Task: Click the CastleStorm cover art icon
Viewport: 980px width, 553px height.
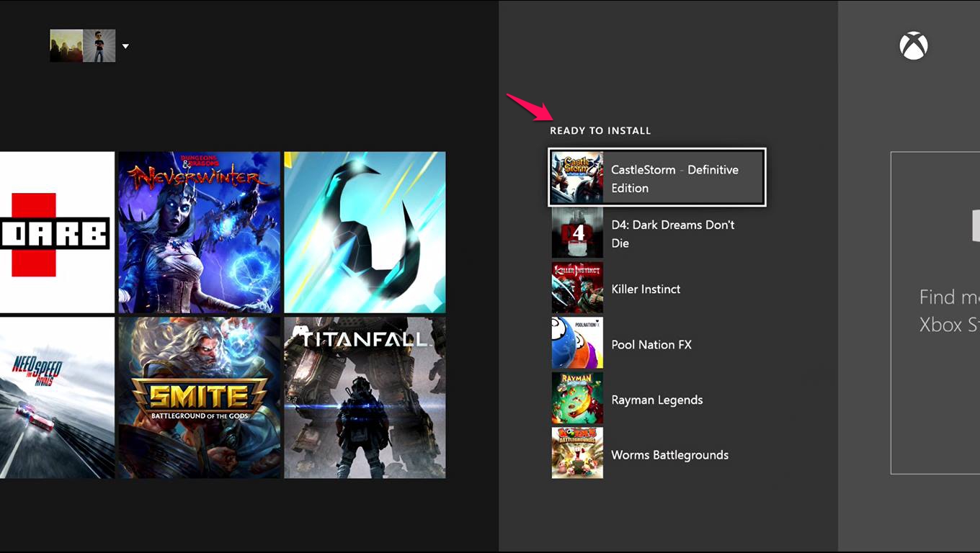Action: coord(577,178)
